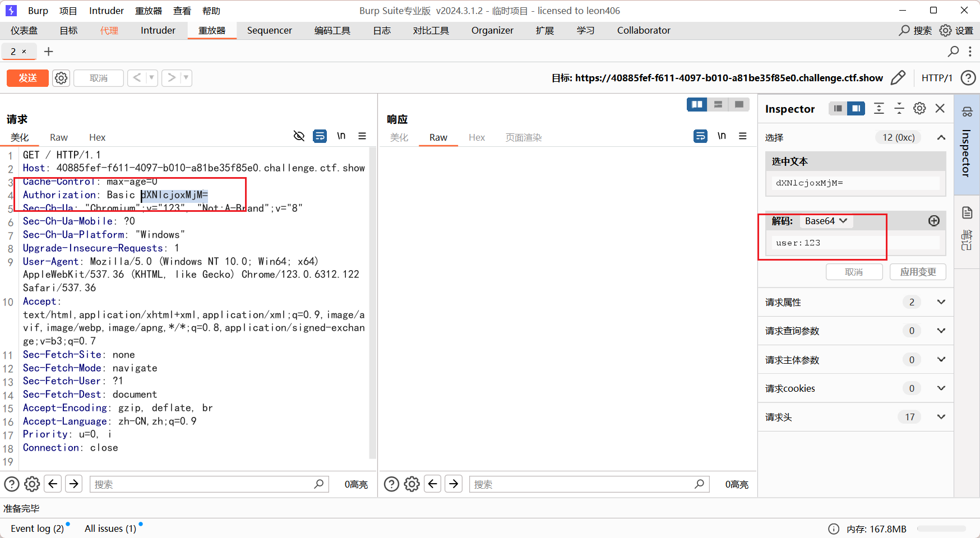Add a new repeater tab with plus
This screenshot has height=538, width=980.
pyautogui.click(x=49, y=52)
